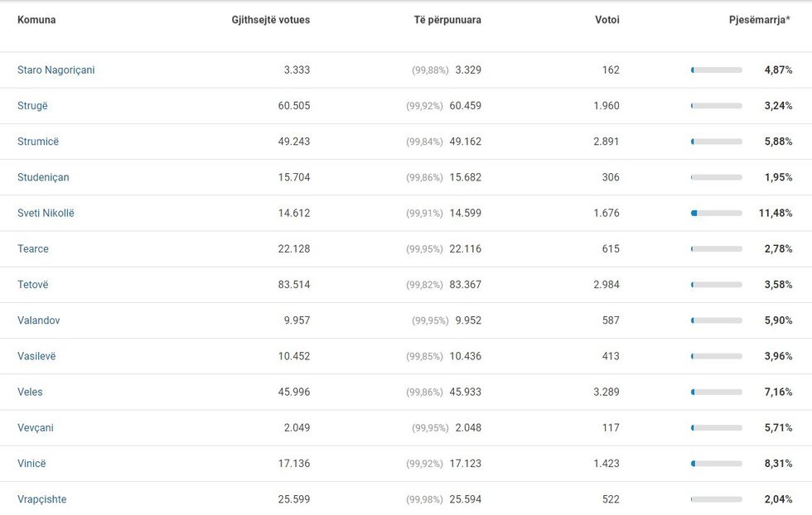
Task: Open the Sveti Nikollë municipality link
Action: tap(46, 213)
